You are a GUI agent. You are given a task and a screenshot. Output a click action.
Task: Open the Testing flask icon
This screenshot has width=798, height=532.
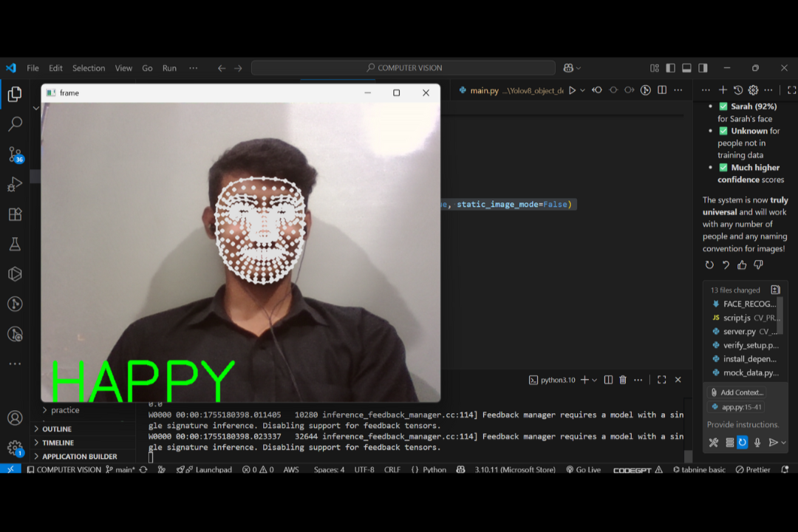click(x=15, y=245)
